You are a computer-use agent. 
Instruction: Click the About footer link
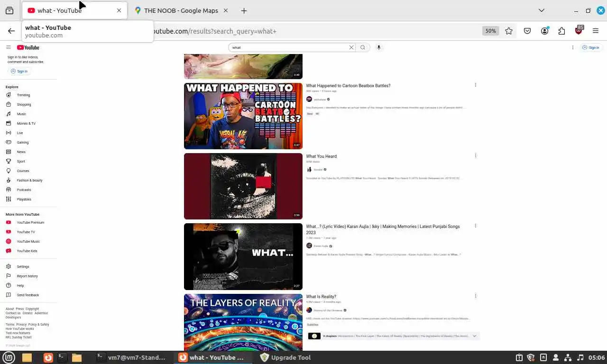tap(9, 309)
